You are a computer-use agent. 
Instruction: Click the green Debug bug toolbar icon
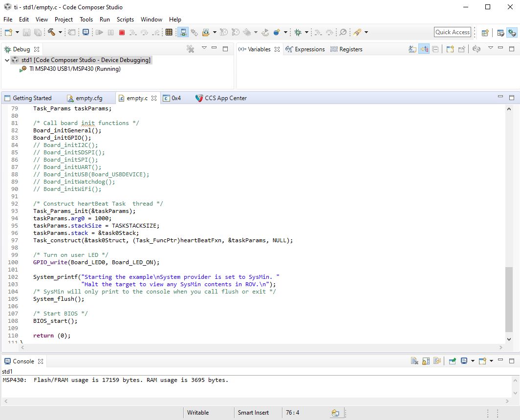pos(298,32)
